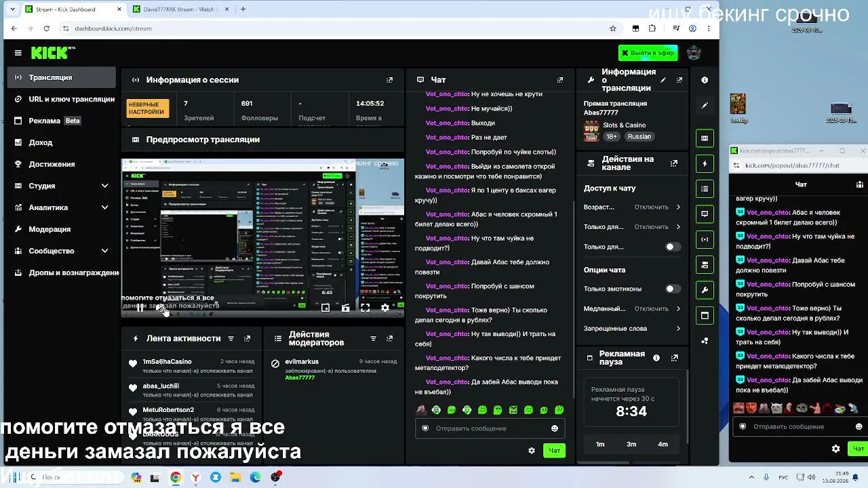Image resolution: width=868 pixels, height=488 pixels.
Task: Switch to David777RRK Stream browser tab
Action: 179,9
